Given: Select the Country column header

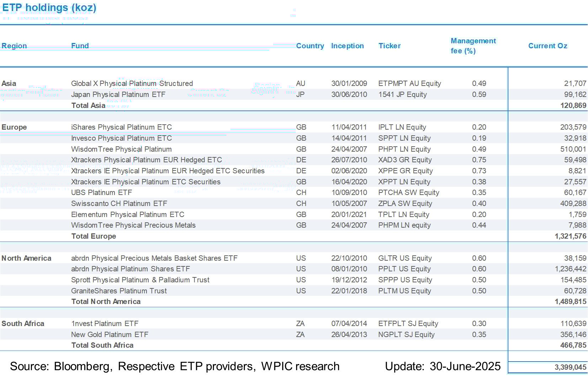Looking at the screenshot, I should coord(310,46).
